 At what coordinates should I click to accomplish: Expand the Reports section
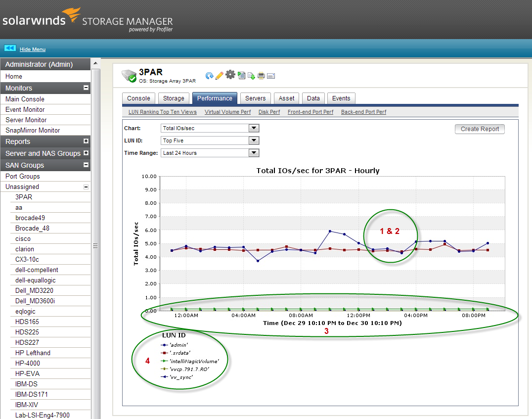(86, 141)
